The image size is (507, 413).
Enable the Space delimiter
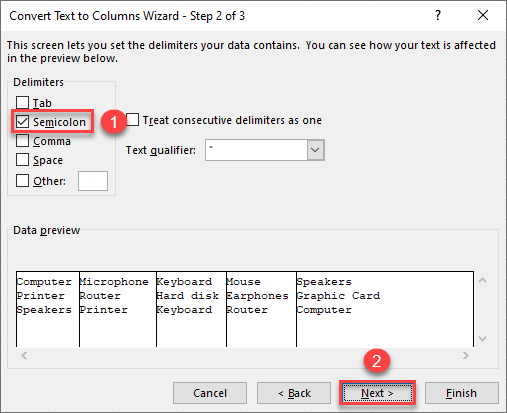pyautogui.click(x=22, y=160)
